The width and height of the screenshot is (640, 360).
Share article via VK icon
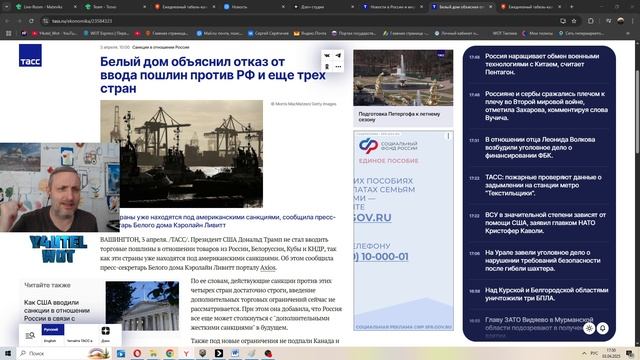(x=327, y=55)
